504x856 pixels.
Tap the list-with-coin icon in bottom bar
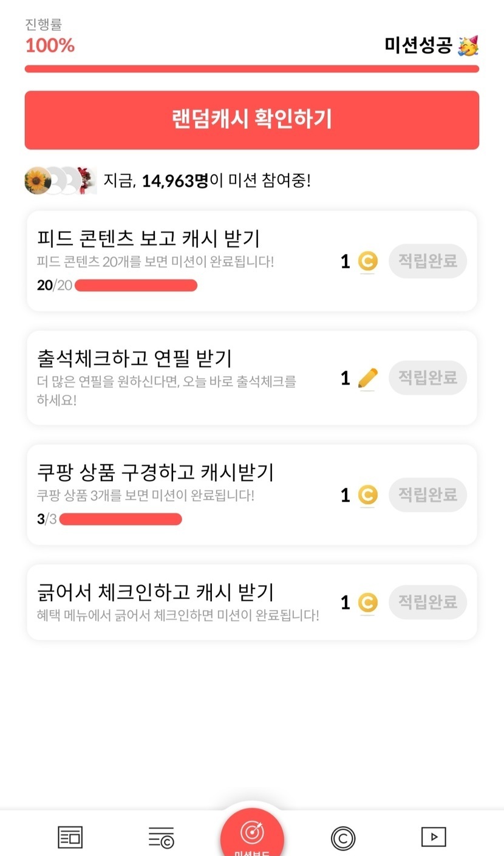coord(161,837)
